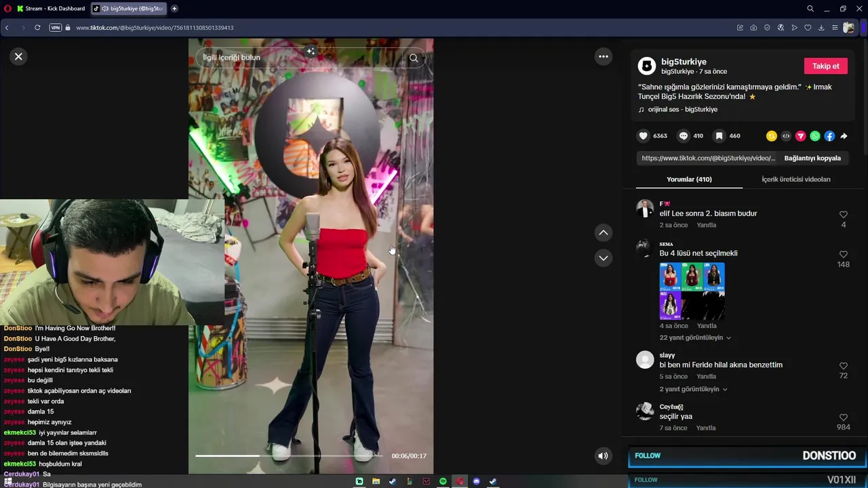
Task: Get the embed code icon
Action: (786, 136)
